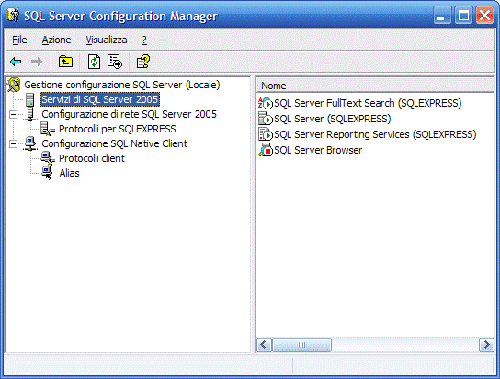Screen dimensions: 500x379
Task: Click the horizontal scrollbar right arrow
Action: 486,345
